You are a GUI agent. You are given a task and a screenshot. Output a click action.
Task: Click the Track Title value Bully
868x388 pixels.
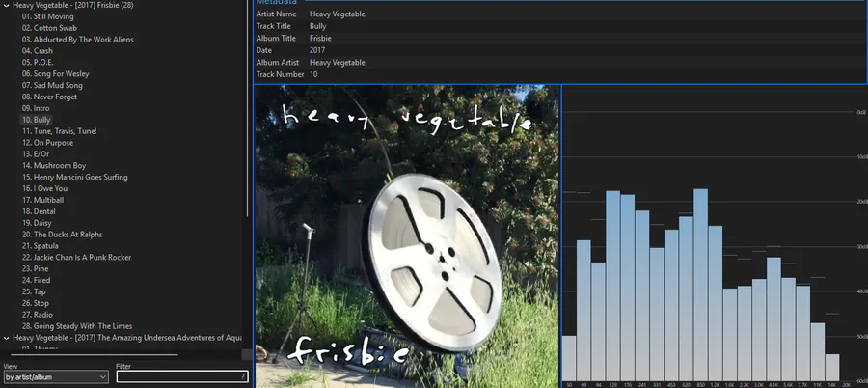[x=317, y=26]
